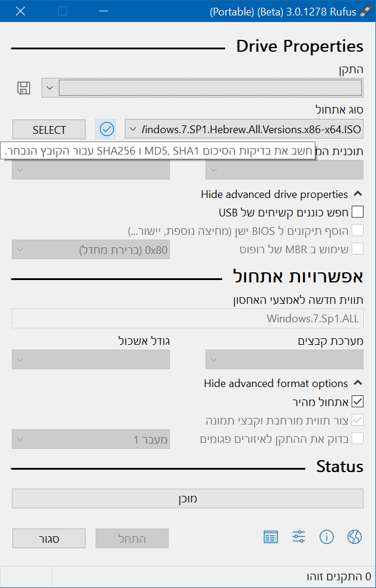Open the advanced settings panel
The image size is (376, 588).
[298, 537]
